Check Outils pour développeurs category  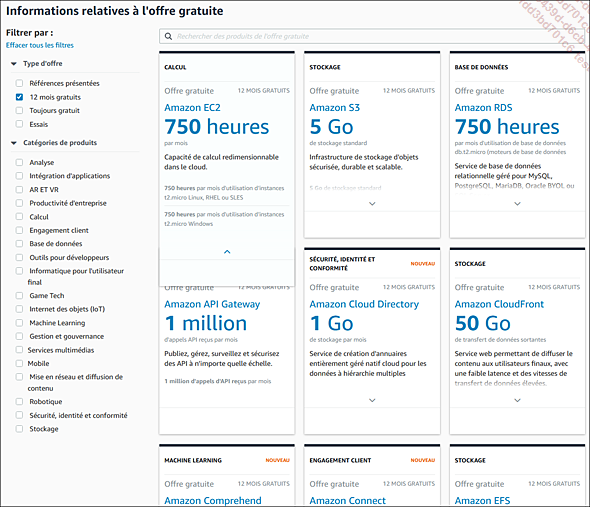[x=19, y=257]
